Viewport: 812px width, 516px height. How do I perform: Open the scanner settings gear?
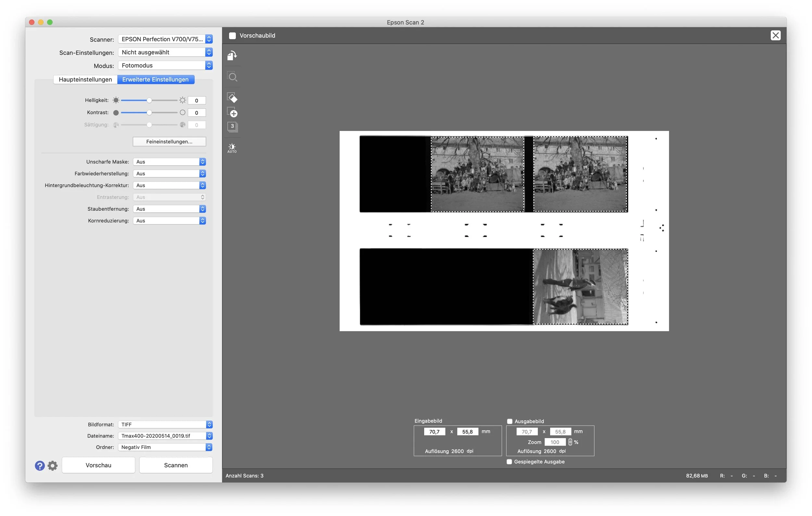point(52,465)
